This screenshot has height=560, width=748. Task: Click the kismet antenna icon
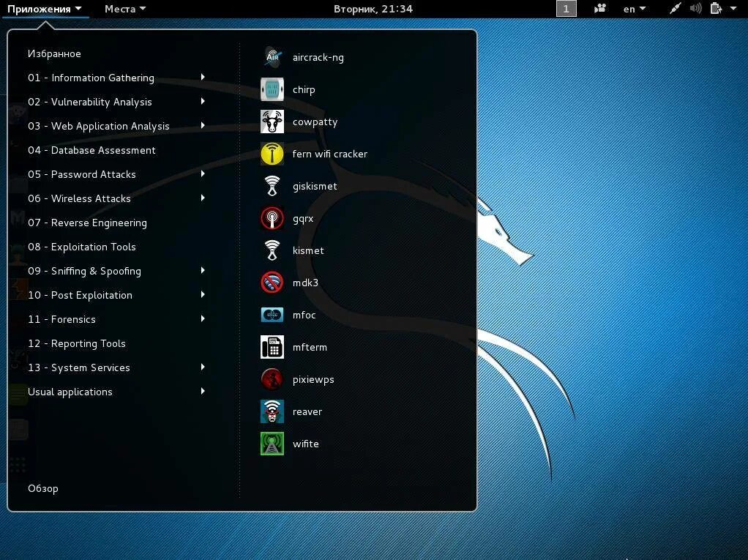pos(272,250)
